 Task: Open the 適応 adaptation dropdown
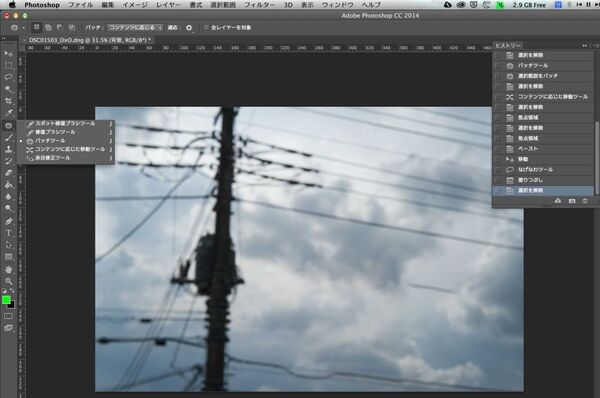click(x=189, y=28)
